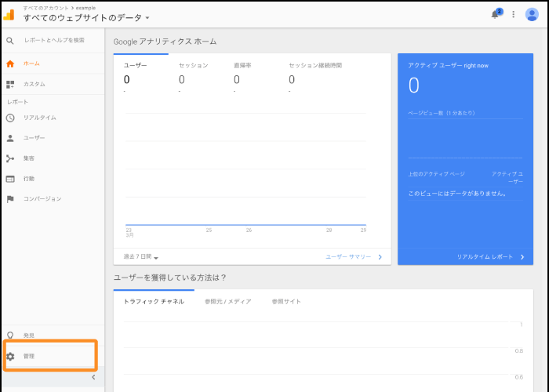Open the user account avatar
This screenshot has height=392, width=549.
click(532, 14)
